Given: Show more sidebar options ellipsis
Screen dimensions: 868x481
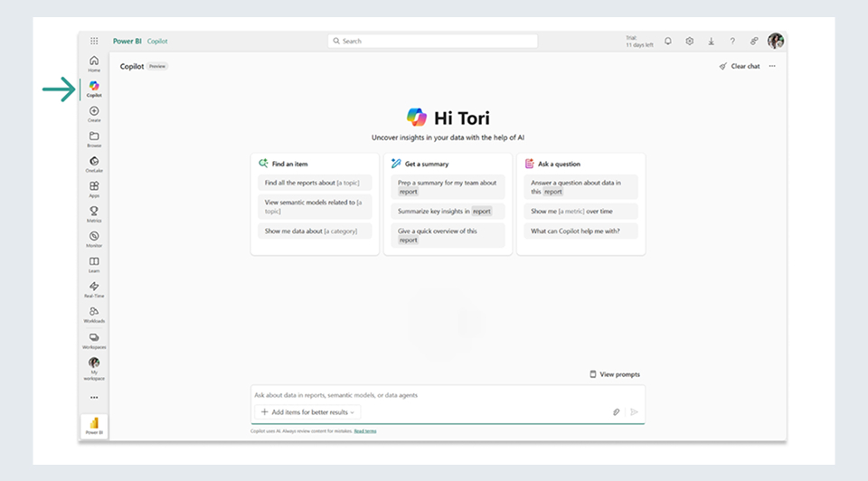Looking at the screenshot, I should pyautogui.click(x=94, y=398).
